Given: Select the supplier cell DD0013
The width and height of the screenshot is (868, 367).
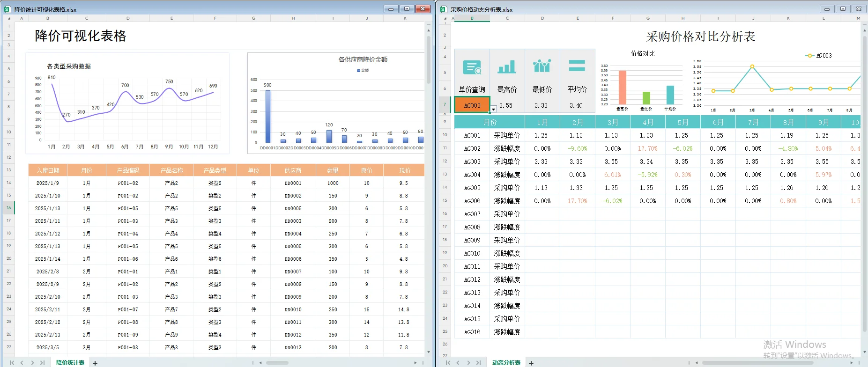Looking at the screenshot, I should click(x=293, y=347).
